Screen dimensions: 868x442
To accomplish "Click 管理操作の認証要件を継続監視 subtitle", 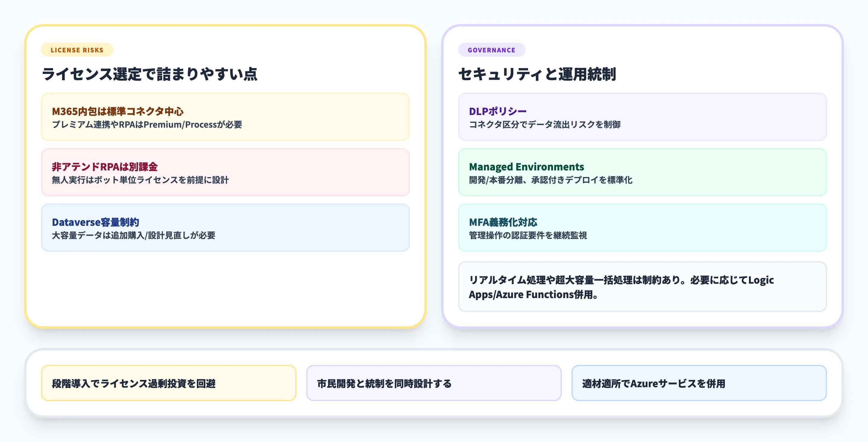I will [528, 236].
